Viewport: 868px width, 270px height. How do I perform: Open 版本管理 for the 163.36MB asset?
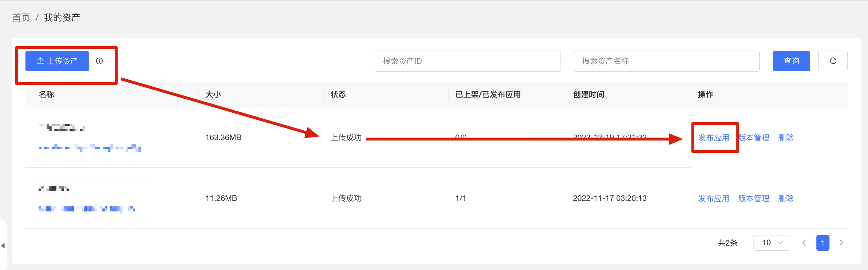click(754, 138)
